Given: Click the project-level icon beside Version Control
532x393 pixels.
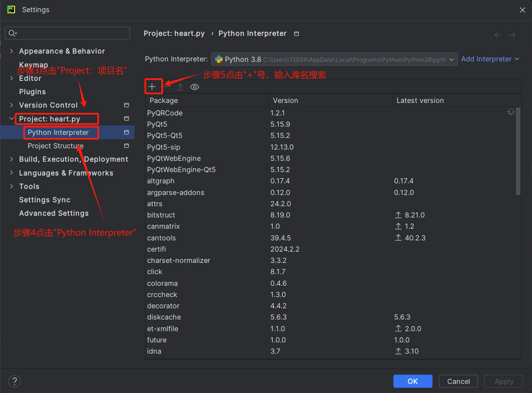Looking at the screenshot, I should click(x=127, y=105).
